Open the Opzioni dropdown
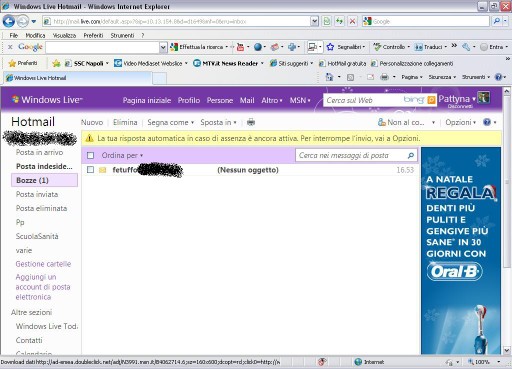The width and height of the screenshot is (512, 369). [461, 122]
